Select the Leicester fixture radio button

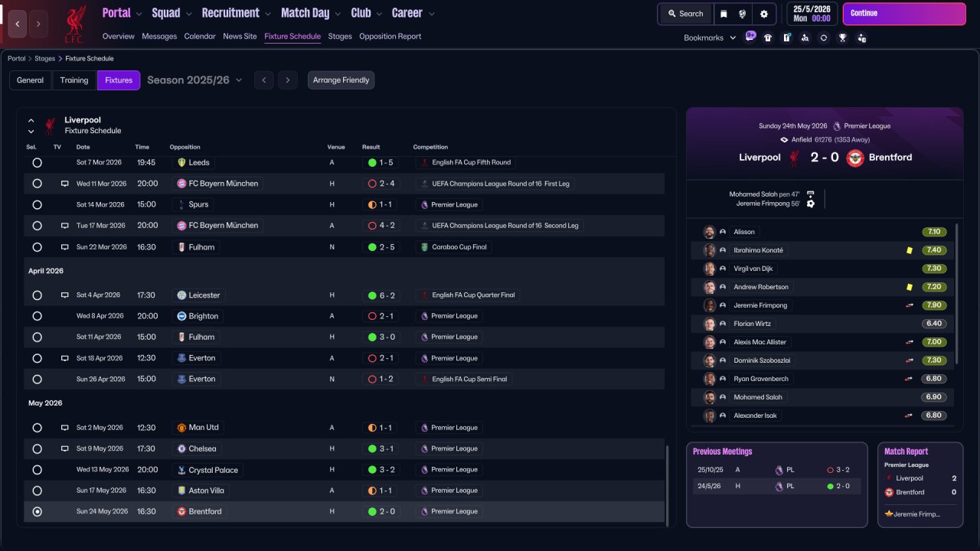click(37, 295)
